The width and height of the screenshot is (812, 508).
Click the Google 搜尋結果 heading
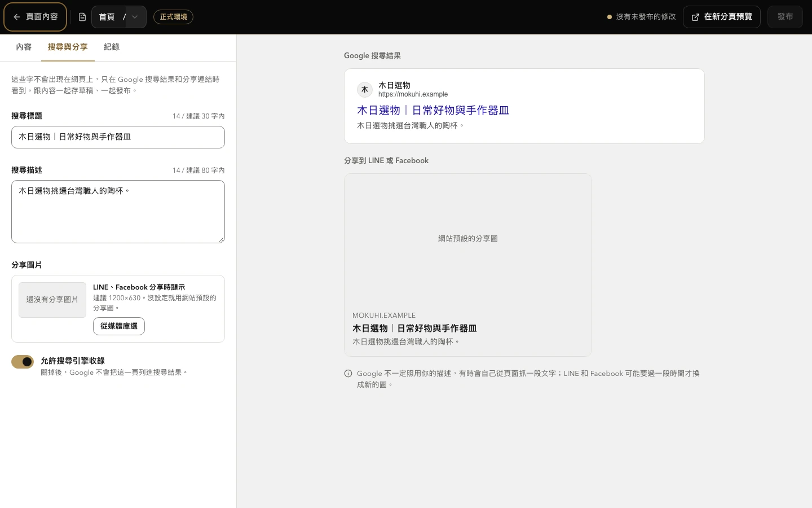372,56
